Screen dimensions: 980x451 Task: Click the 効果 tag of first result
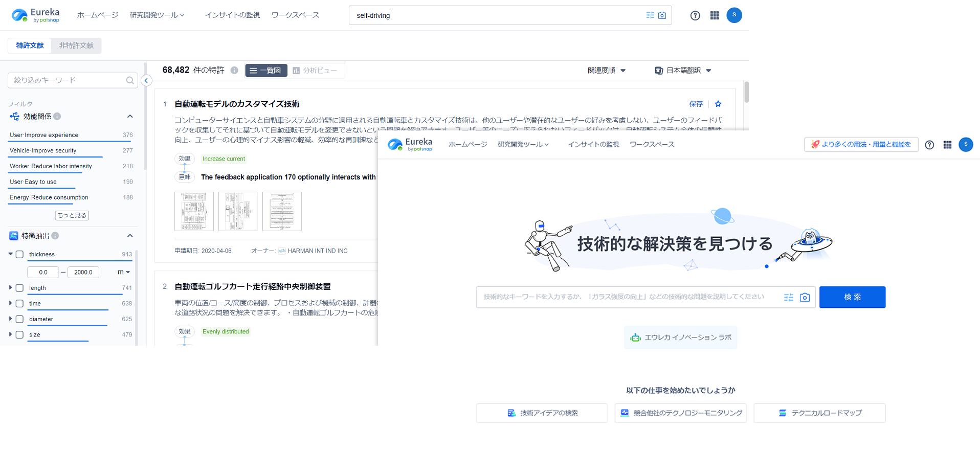coord(185,159)
